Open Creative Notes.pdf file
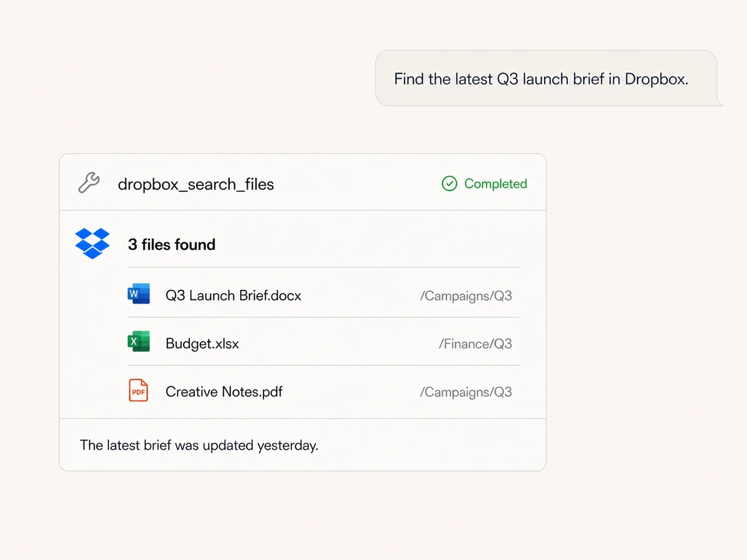This screenshot has width=747, height=560. pos(224,391)
